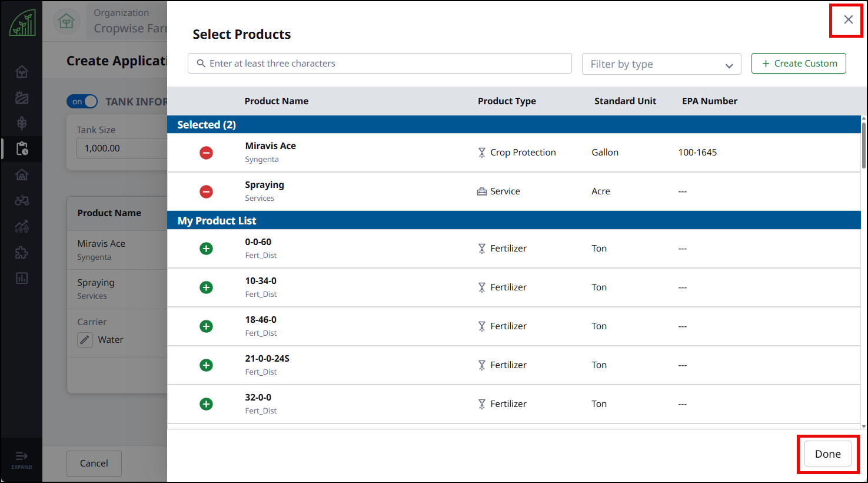This screenshot has height=483, width=868.
Task: Open the home icon in left sidebar
Action: pos(22,72)
